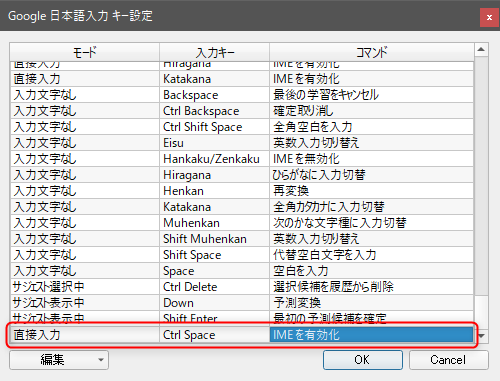The height and width of the screenshot is (381, 500).
Task: Select the Muhenkan key cell
Action: tap(214, 223)
